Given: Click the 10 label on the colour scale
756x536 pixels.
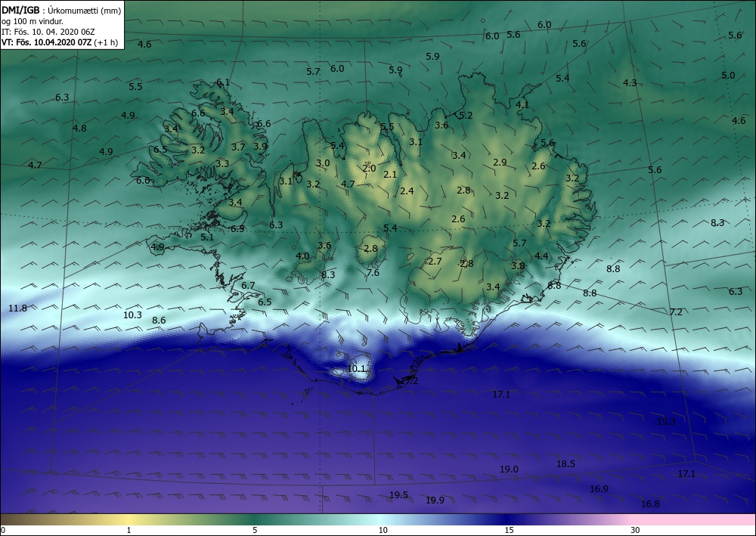Looking at the screenshot, I should (x=383, y=531).
